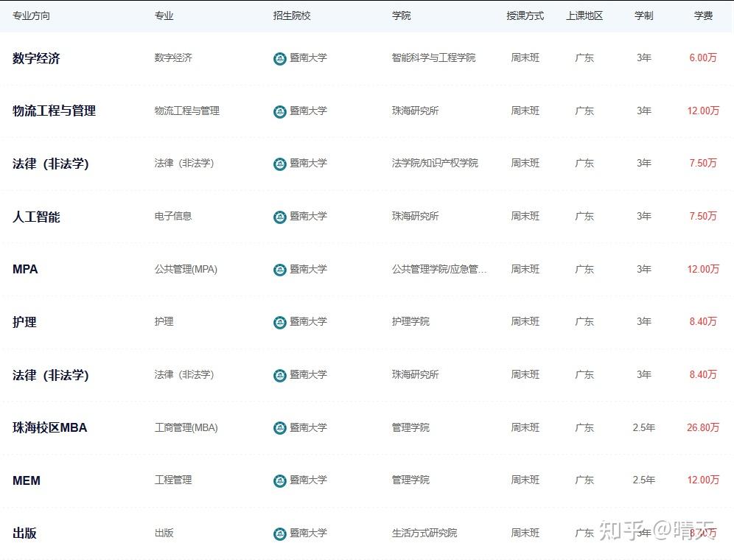Click the 学制 column header
This screenshot has width=734, height=560.
tap(643, 15)
